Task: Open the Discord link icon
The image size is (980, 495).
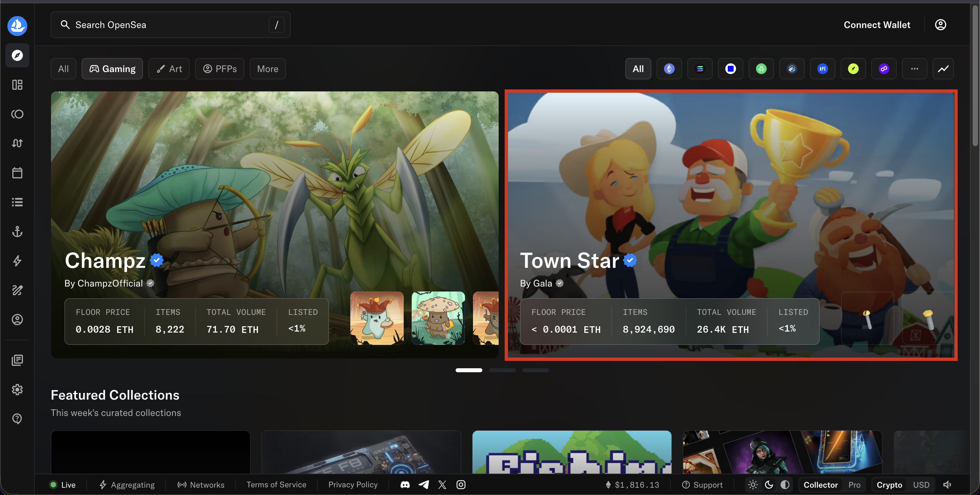Action: pyautogui.click(x=405, y=485)
